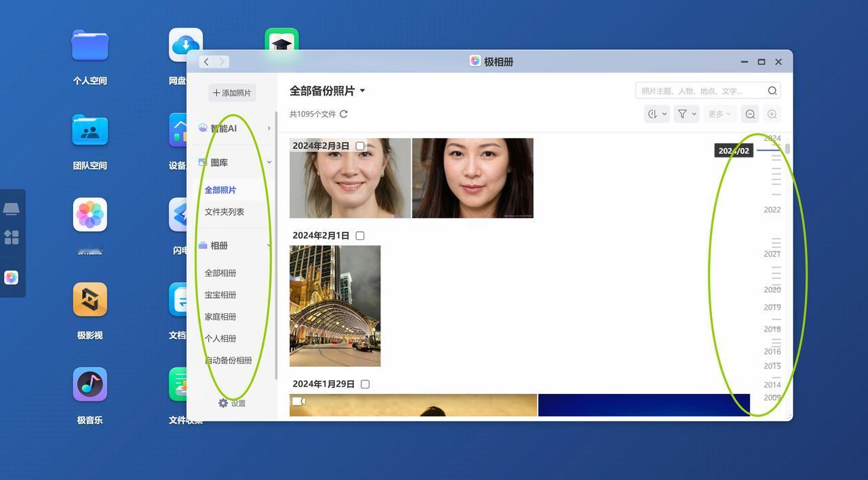Select all photos from 2024年1月29日
Viewport: 868px width, 480px height.
(365, 384)
